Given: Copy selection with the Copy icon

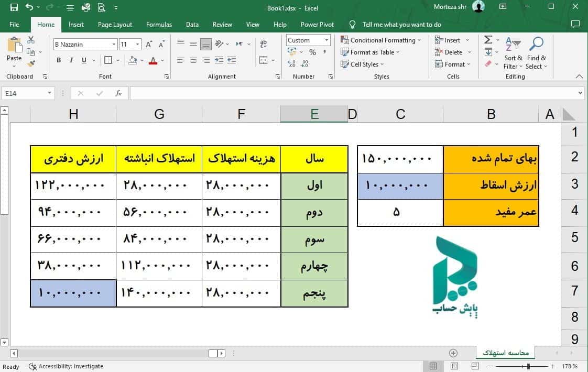Looking at the screenshot, I should click(31, 52).
